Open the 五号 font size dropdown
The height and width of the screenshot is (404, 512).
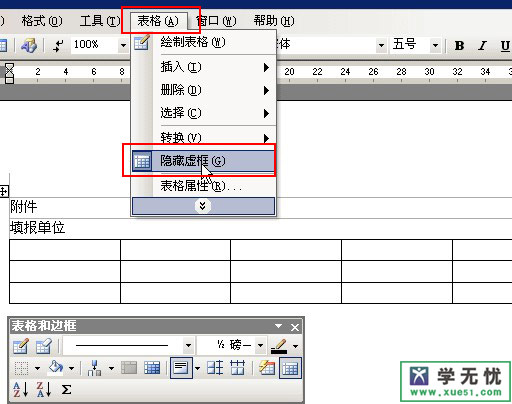(x=435, y=45)
